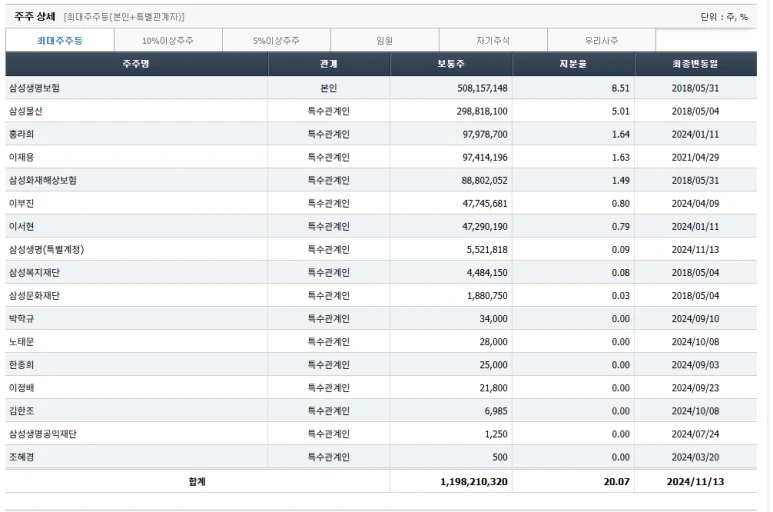Screen dimensions: 773x512
Task: Select shareholder name 삼성물산
Action: point(26,111)
